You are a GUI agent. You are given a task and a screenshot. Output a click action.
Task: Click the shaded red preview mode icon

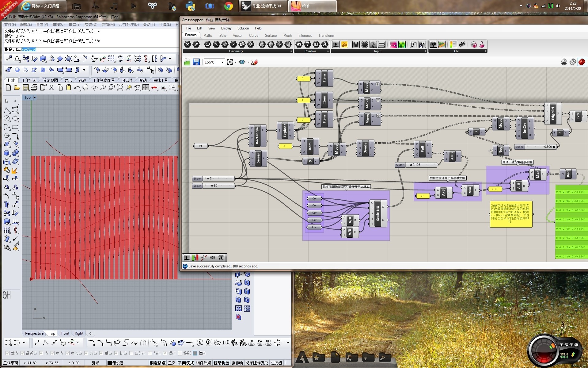(582, 62)
